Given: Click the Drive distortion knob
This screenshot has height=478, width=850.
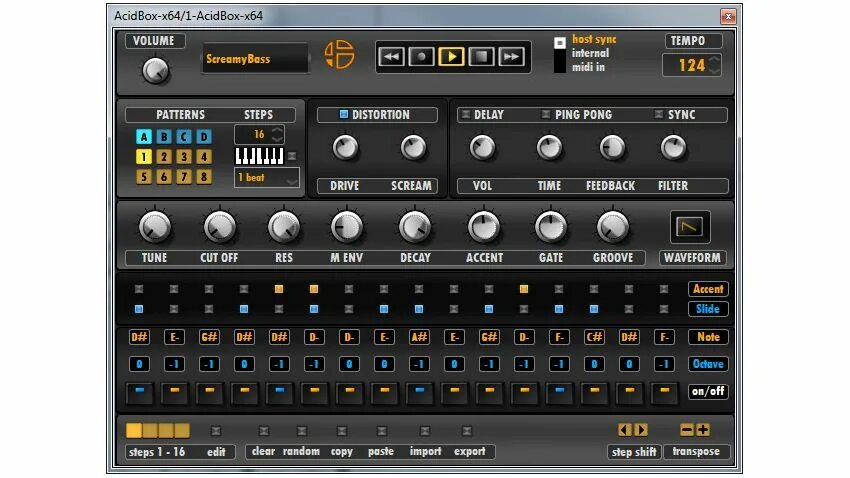Looking at the screenshot, I should 345,147.
